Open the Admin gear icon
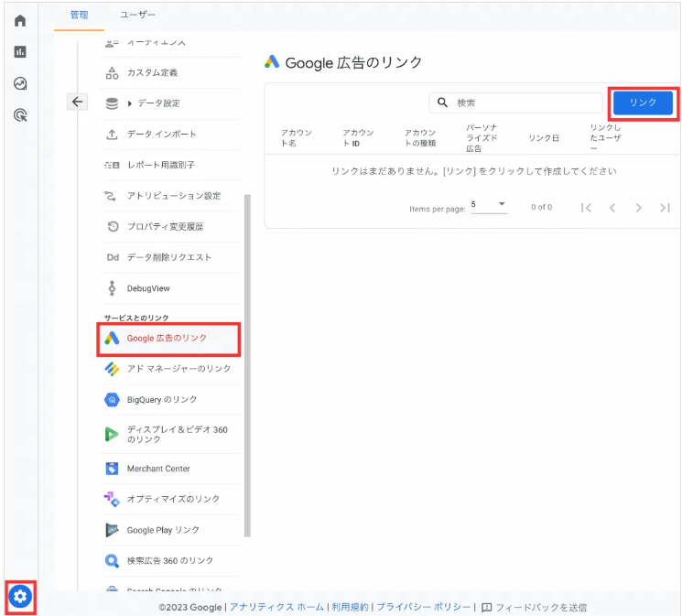 pos(20,597)
